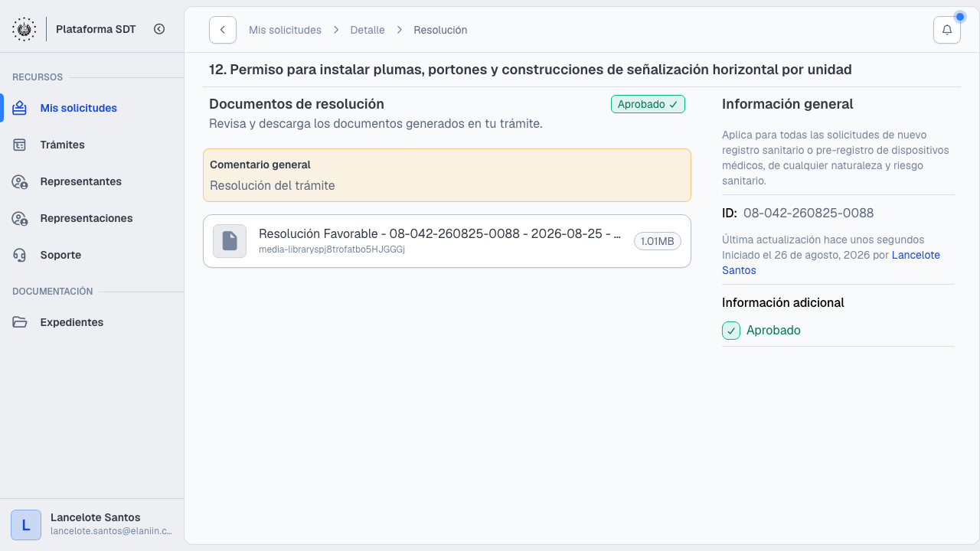Click the Expedientes folder icon
Image resolution: width=980 pixels, height=551 pixels.
pos(20,322)
